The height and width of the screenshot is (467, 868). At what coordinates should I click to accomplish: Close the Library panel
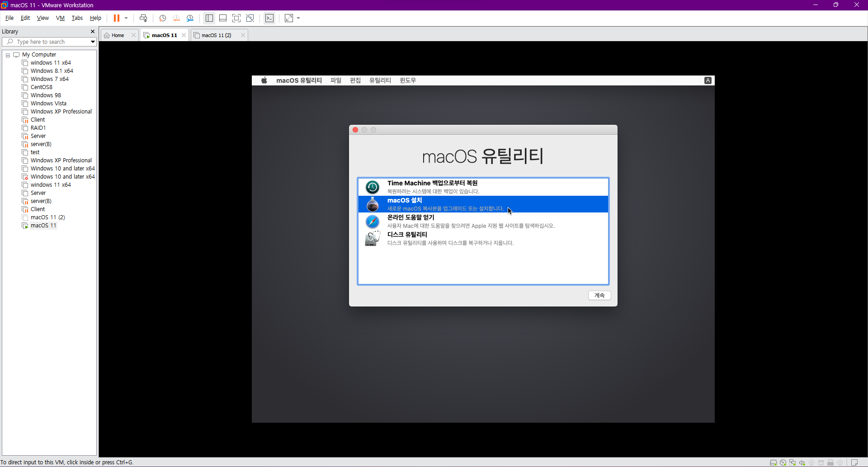pos(93,32)
